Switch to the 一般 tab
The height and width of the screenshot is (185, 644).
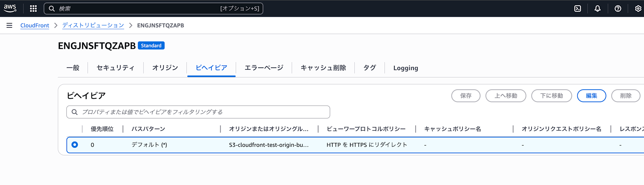(73, 68)
